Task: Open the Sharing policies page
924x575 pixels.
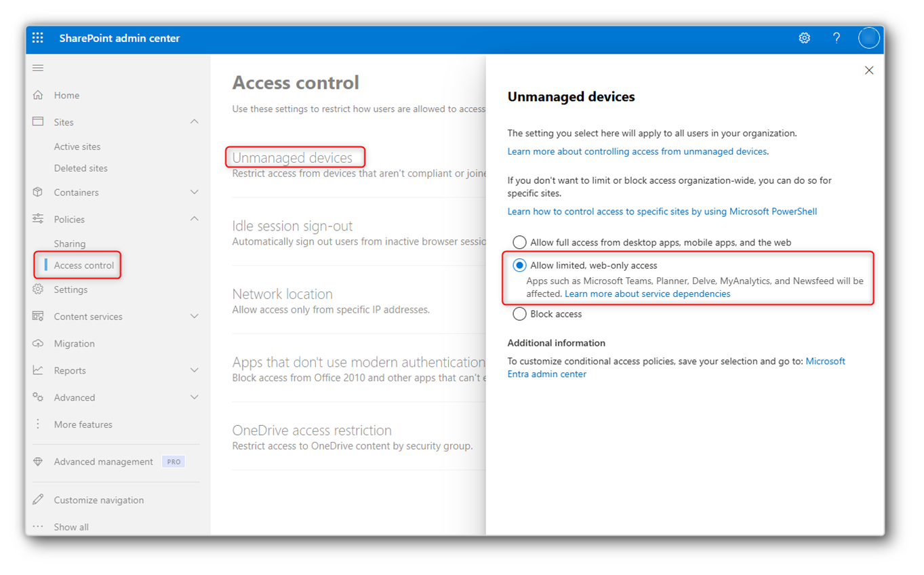Action: click(x=70, y=243)
